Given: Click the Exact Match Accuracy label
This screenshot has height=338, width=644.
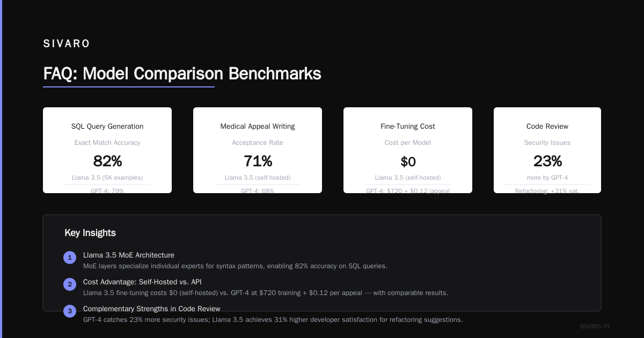Looking at the screenshot, I should tap(107, 143).
